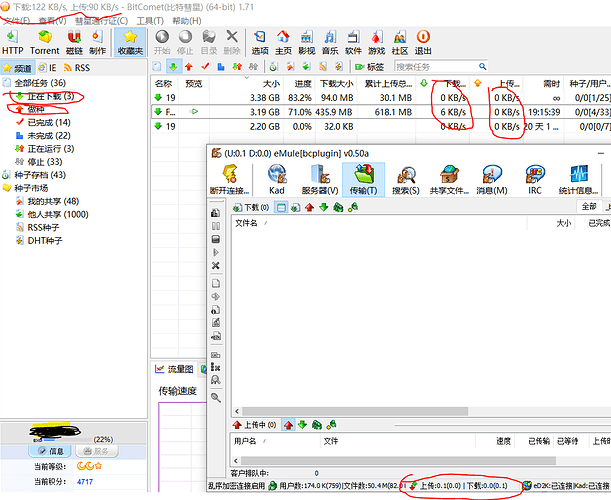The image size is (611, 500).
Task: Open the 查看(V) menu
Action: tap(52, 21)
